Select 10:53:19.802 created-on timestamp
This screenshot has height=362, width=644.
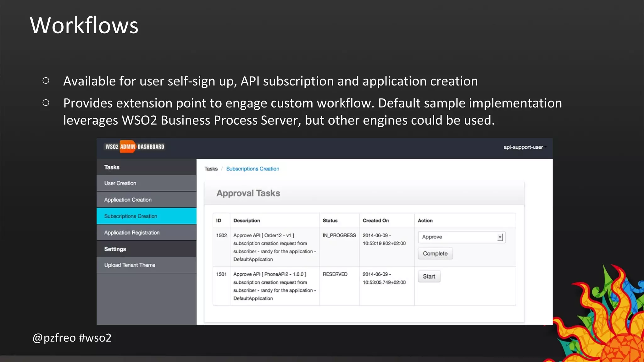(x=384, y=244)
